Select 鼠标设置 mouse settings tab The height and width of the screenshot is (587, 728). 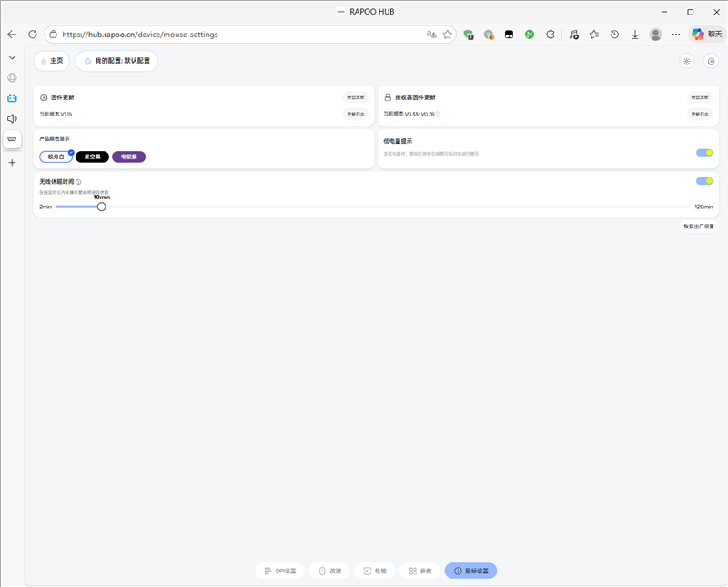470,571
